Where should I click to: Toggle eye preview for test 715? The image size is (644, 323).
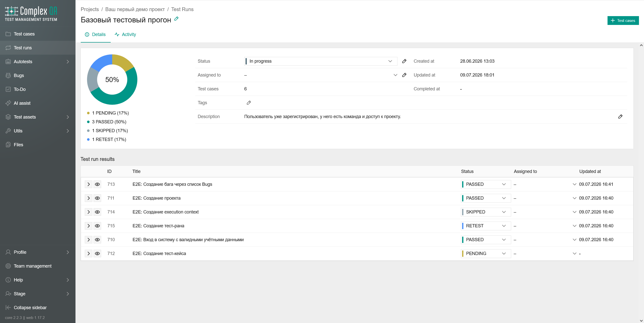pos(97,226)
